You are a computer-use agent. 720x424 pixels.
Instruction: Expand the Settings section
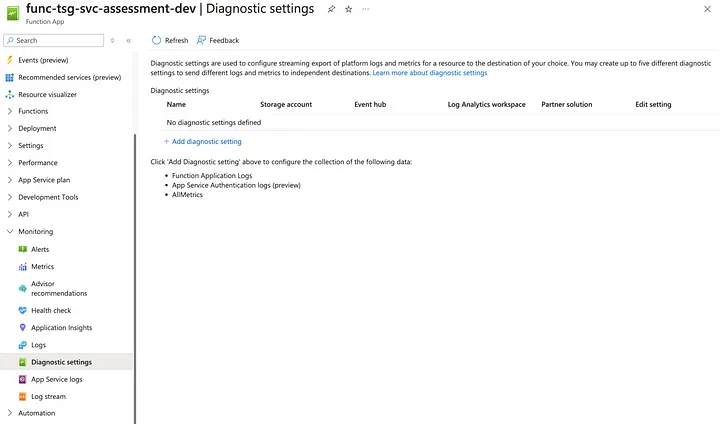(10, 146)
